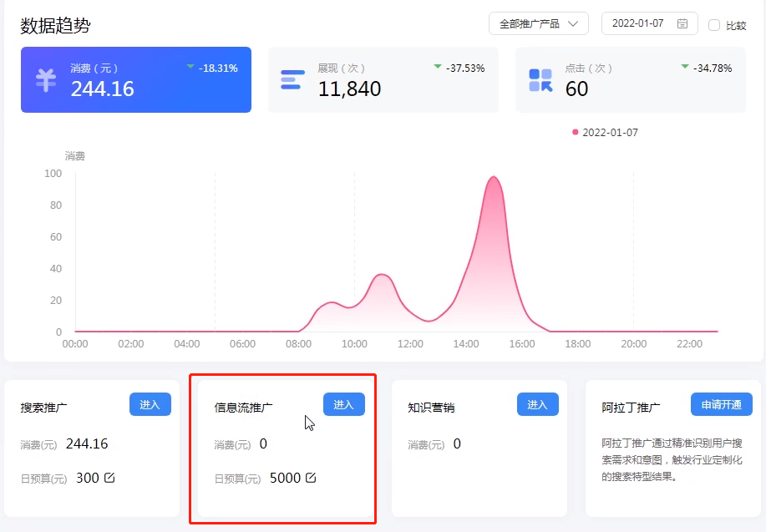Click the -34.78% change indicator
Viewport: 766px width, 532px height.
[x=707, y=68]
